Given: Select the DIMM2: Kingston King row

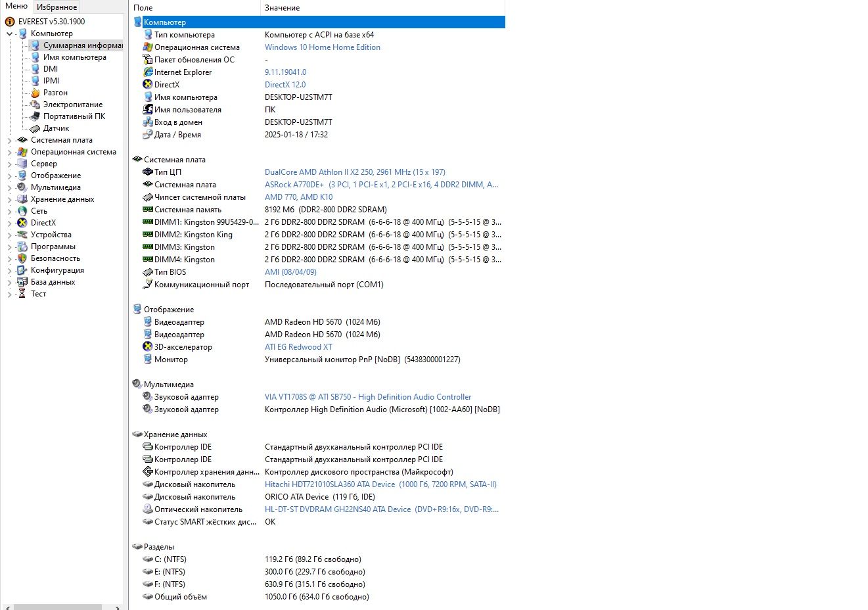Looking at the screenshot, I should coord(319,235).
